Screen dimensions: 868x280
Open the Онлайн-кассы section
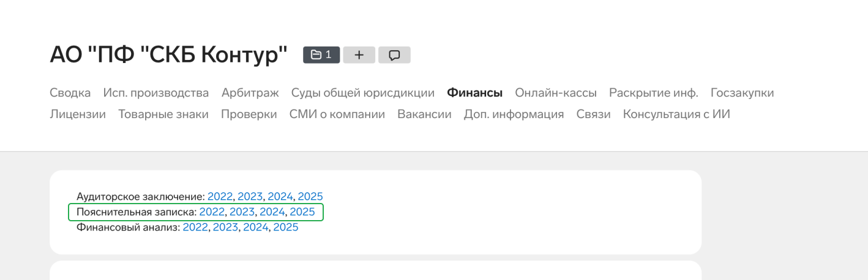(x=556, y=93)
